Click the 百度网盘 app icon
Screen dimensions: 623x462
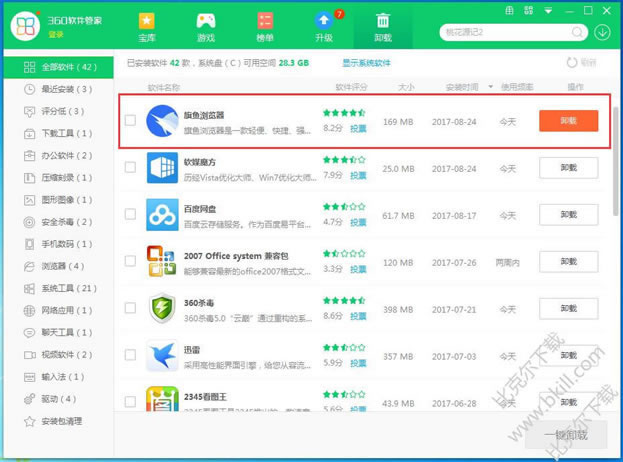coord(163,215)
